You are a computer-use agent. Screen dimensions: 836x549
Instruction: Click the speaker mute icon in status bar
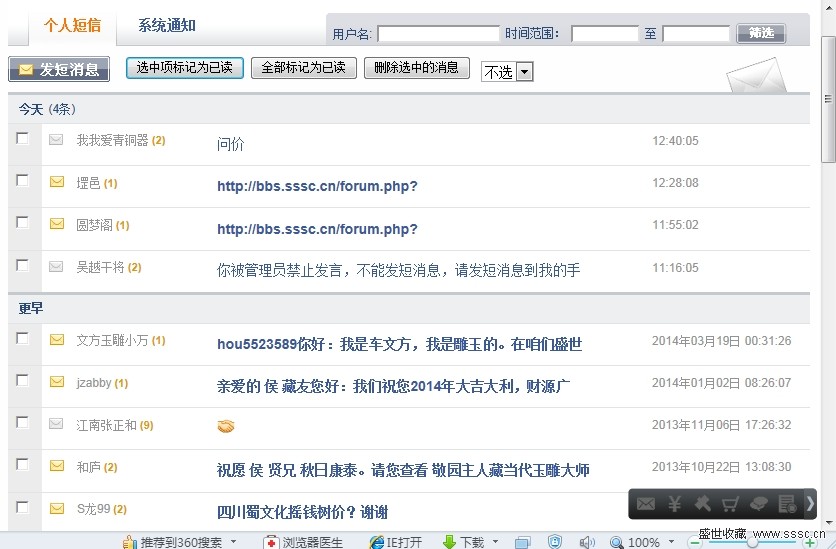pyautogui.click(x=587, y=542)
